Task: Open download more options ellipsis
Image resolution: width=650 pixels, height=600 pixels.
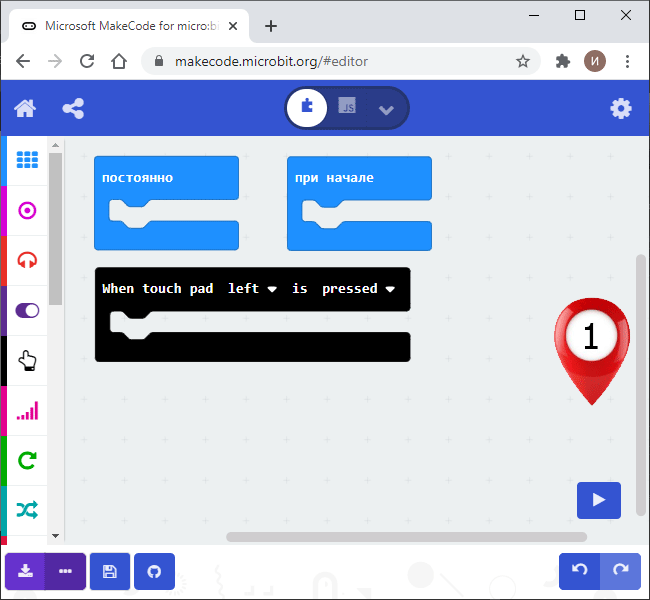Action: tap(65, 571)
